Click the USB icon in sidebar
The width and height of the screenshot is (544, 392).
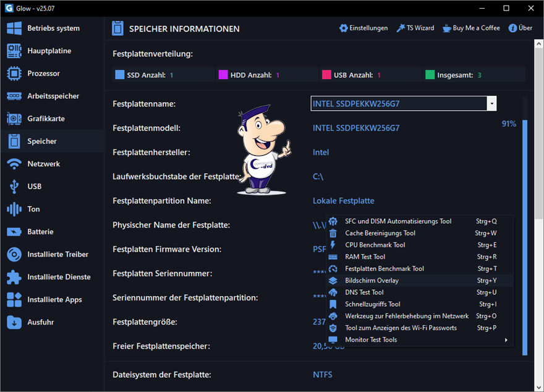click(x=14, y=187)
